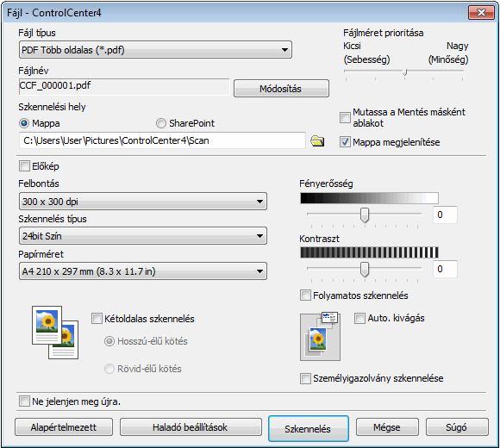
Task: Select the SharePoint radio button
Action: pos(161,123)
